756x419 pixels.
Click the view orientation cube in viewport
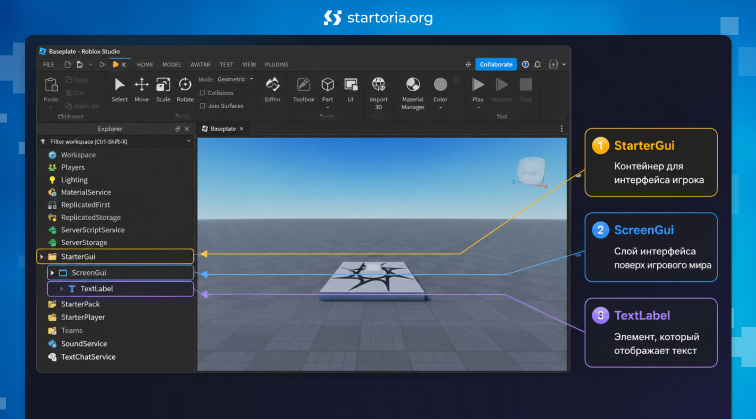530,172
